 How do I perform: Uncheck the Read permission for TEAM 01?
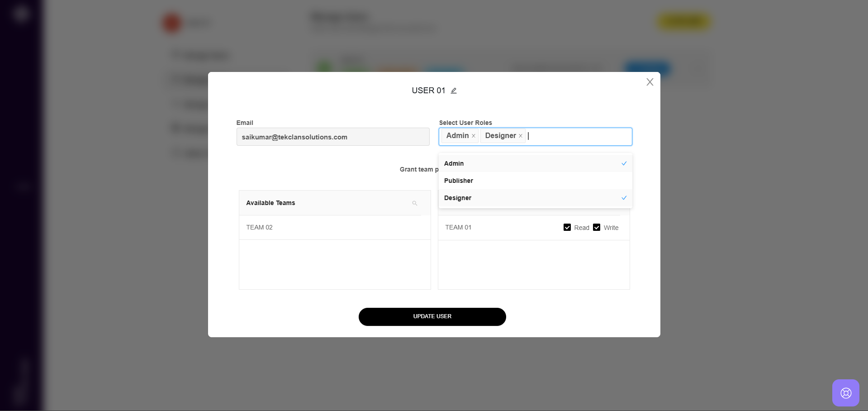(567, 227)
